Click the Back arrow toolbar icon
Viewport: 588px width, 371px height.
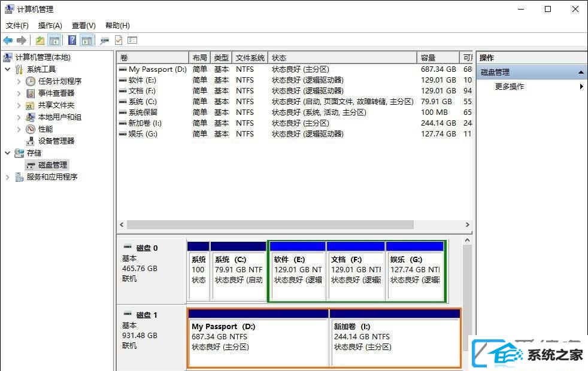8,40
